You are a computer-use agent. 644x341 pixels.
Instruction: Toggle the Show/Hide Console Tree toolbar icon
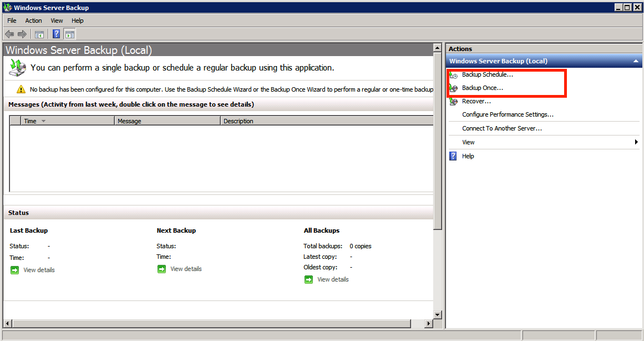point(39,34)
